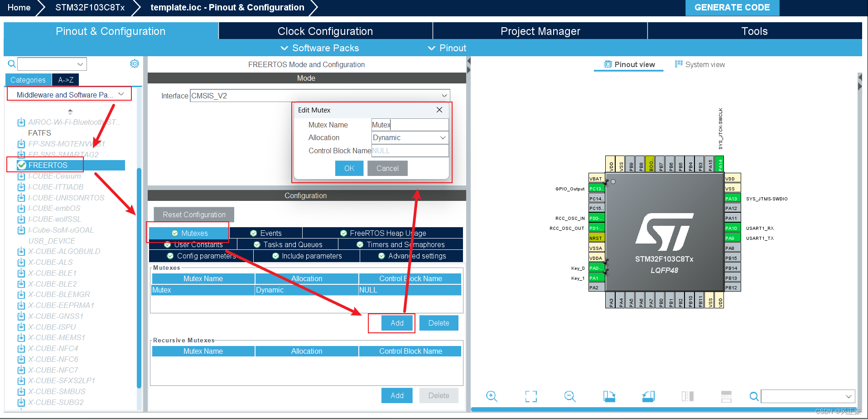Click the Home breadcrumb
Viewport: 868px width, 419px height.
(19, 8)
